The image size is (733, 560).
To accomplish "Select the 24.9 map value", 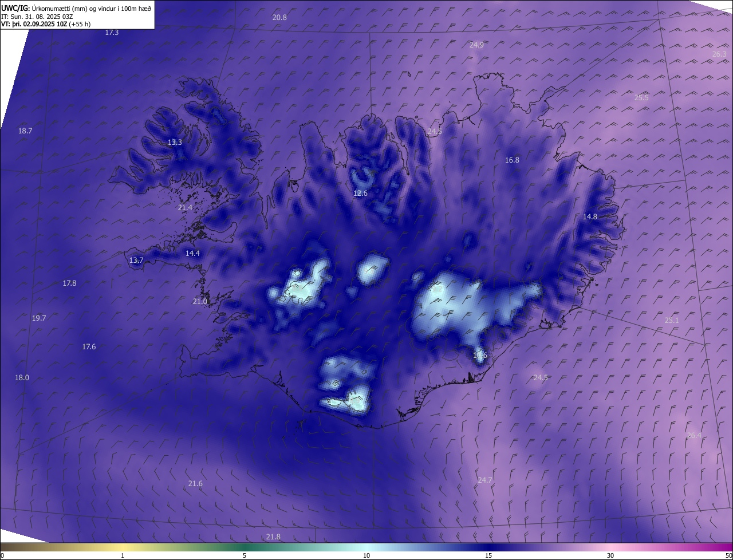I will coord(476,45).
